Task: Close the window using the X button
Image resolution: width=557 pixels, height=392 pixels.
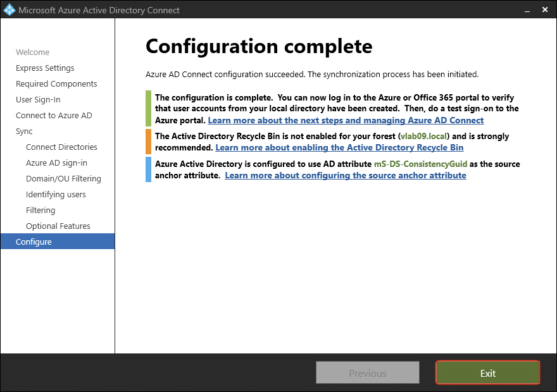Action: tap(546, 10)
